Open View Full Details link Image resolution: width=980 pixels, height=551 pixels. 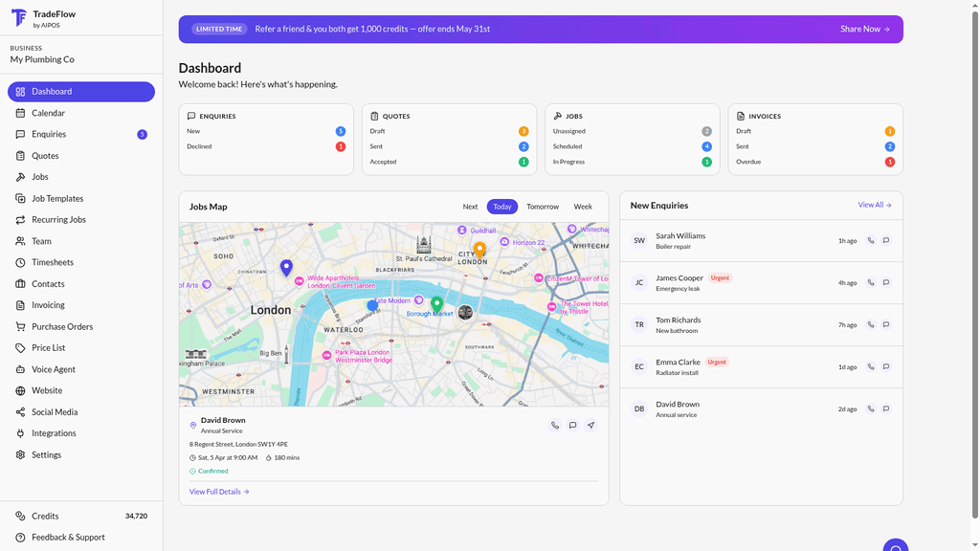[x=219, y=492]
